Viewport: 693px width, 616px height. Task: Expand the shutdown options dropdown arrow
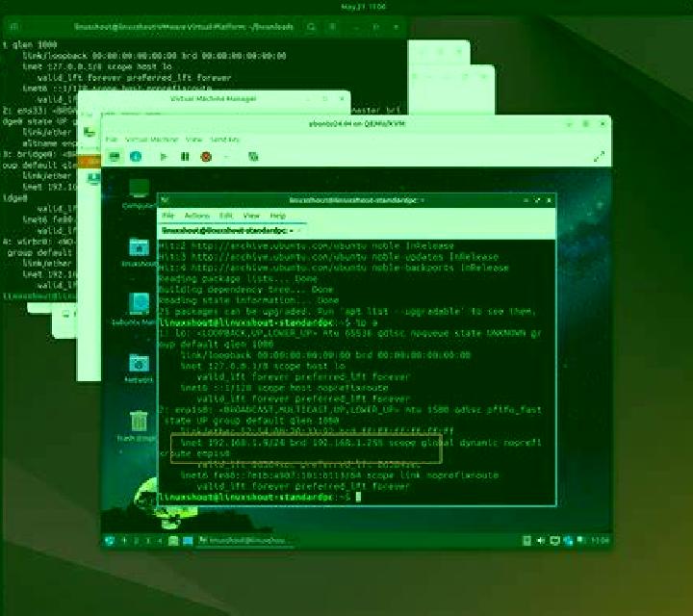226,157
